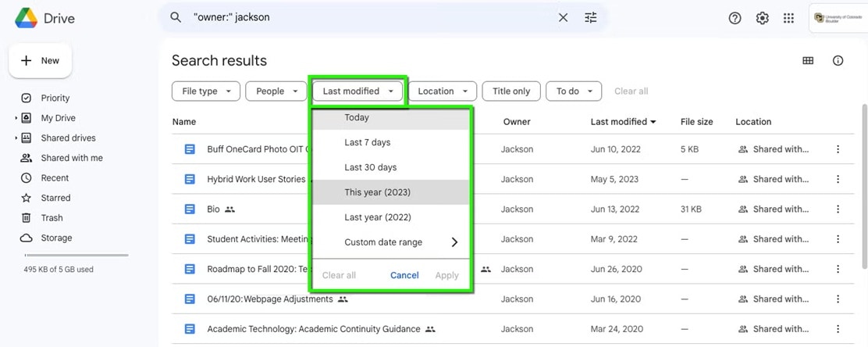Viewport: 868px width, 347px height.
Task: Click the Owner column header
Action: 517,122
